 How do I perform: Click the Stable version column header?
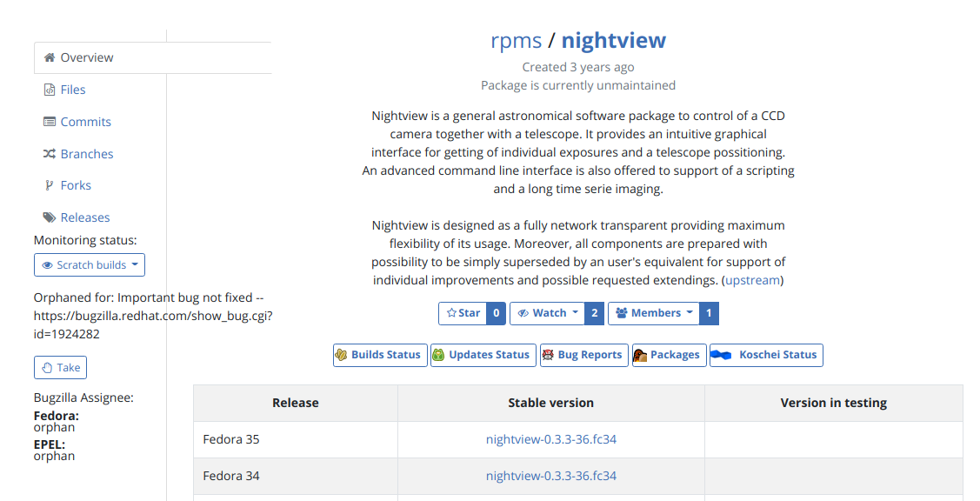(x=550, y=403)
